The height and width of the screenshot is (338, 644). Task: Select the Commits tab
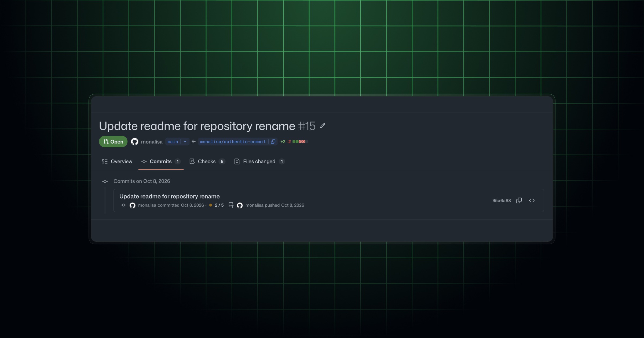(x=161, y=161)
